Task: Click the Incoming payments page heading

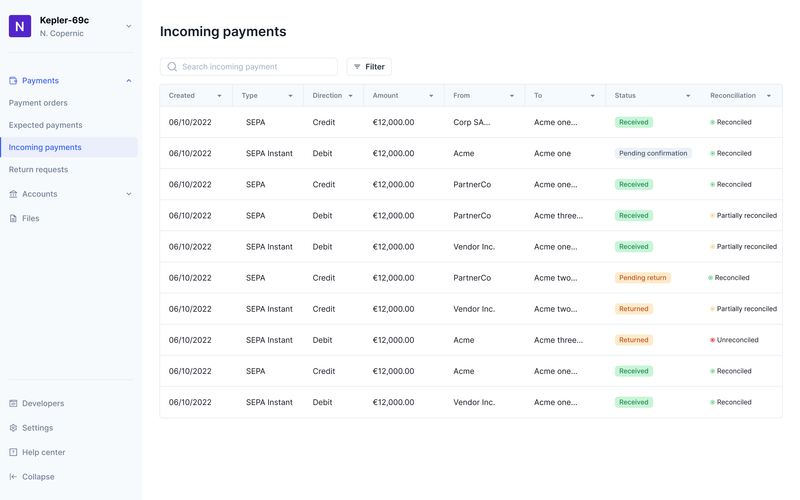Action: point(223,32)
